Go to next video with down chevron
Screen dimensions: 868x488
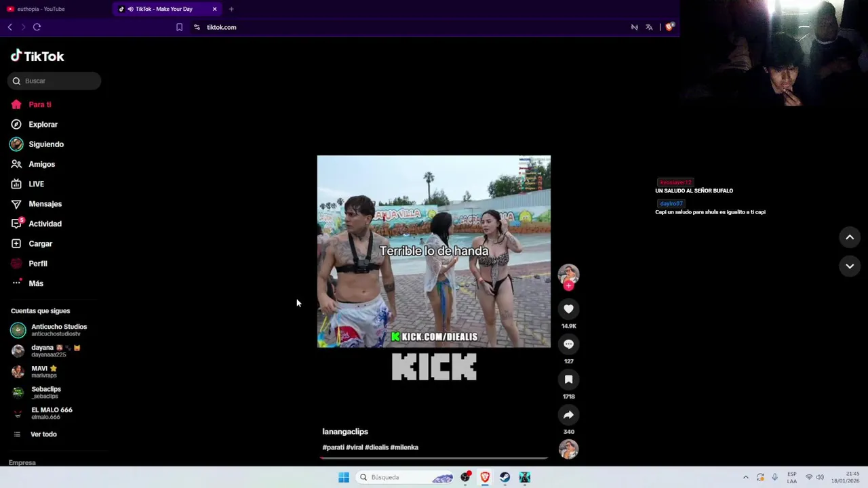[x=850, y=266]
